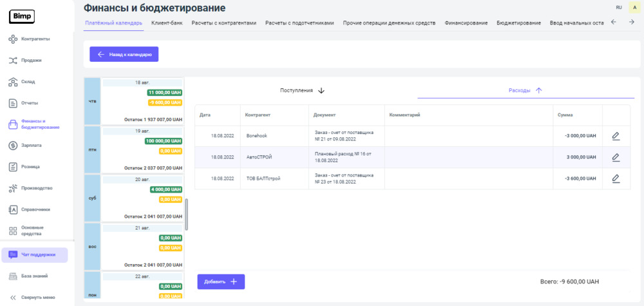Go to the Бюджетирование tab

point(518,23)
